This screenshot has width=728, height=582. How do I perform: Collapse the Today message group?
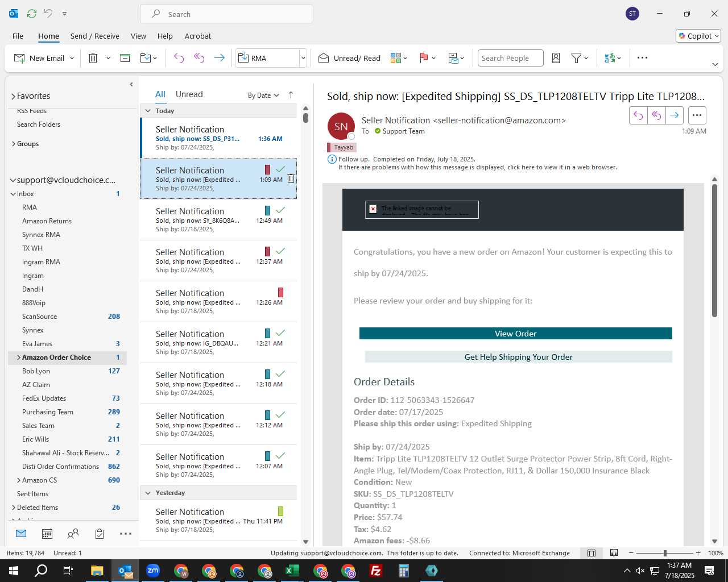pos(148,111)
